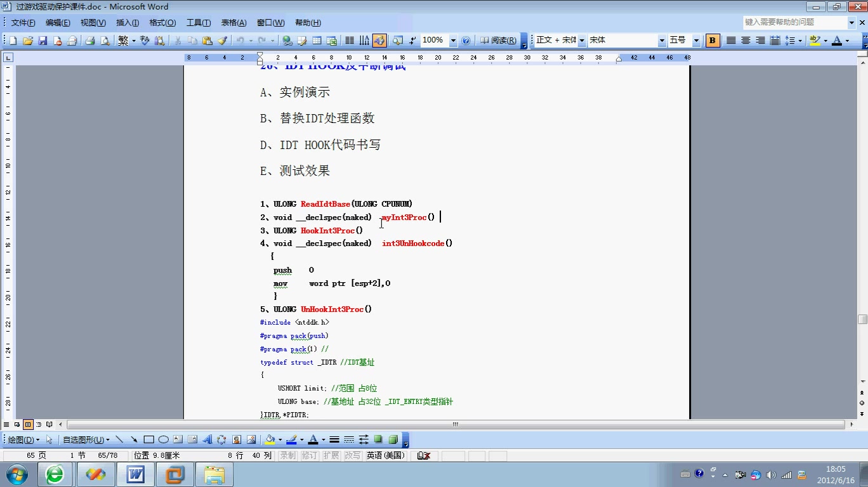Open the 3-D Style options
This screenshot has height=487, width=868.
(x=393, y=439)
